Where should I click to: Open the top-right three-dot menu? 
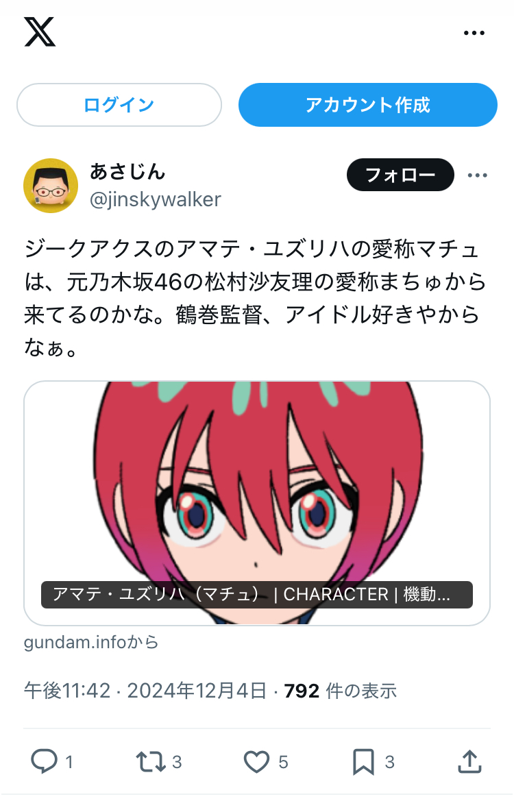[x=474, y=33]
